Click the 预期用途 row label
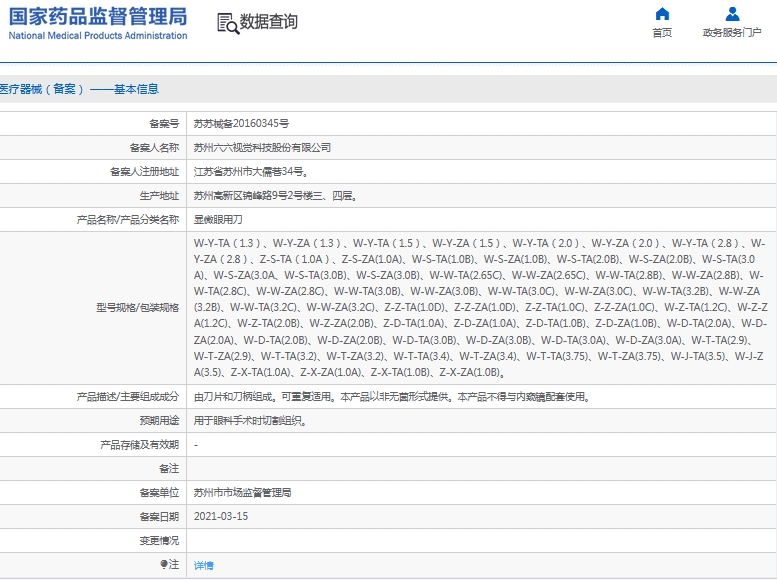777x584 pixels. pos(159,421)
